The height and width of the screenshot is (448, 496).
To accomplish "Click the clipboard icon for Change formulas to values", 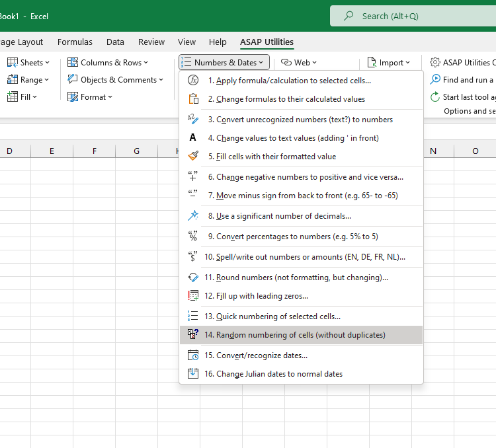I will click(193, 99).
